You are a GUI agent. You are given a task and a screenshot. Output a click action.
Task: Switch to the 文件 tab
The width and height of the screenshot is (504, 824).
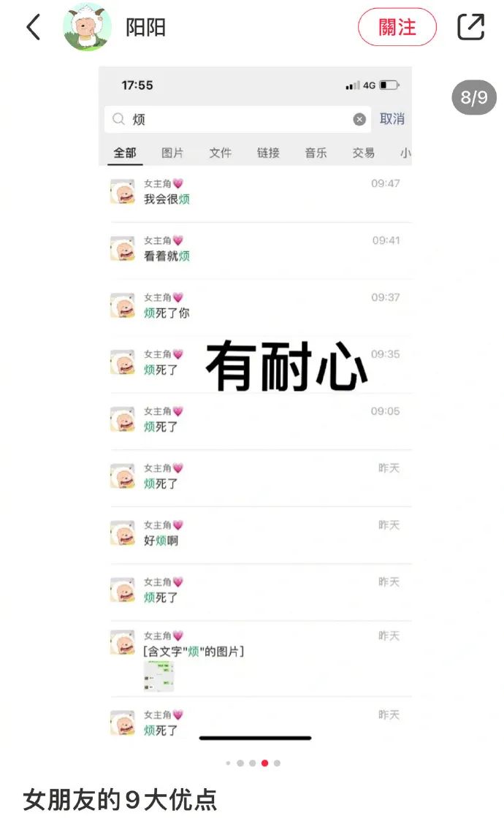[220, 153]
